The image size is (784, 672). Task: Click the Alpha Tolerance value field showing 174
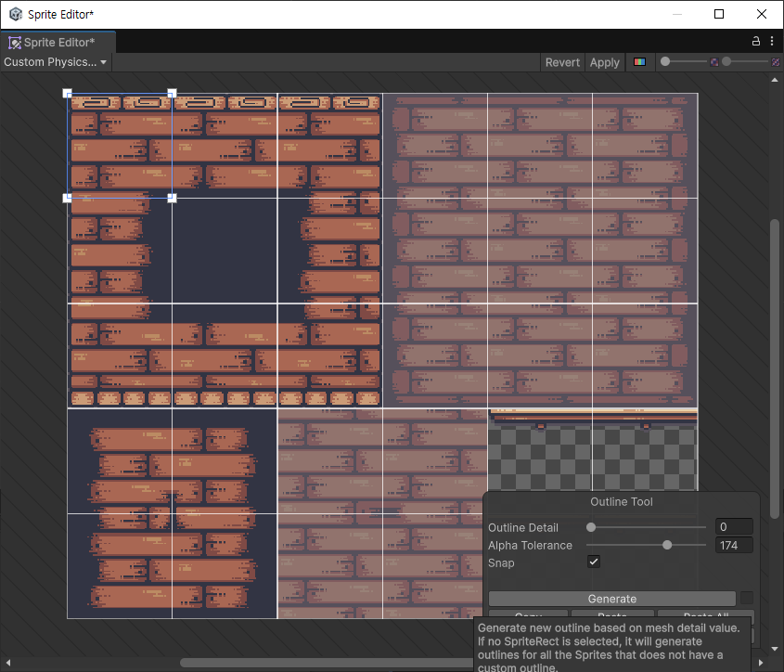point(734,545)
